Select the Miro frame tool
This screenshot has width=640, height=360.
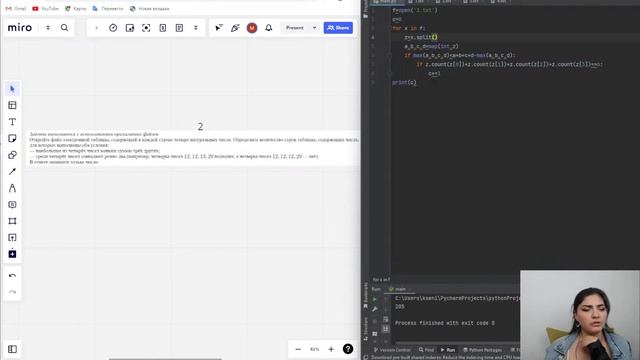click(x=12, y=221)
